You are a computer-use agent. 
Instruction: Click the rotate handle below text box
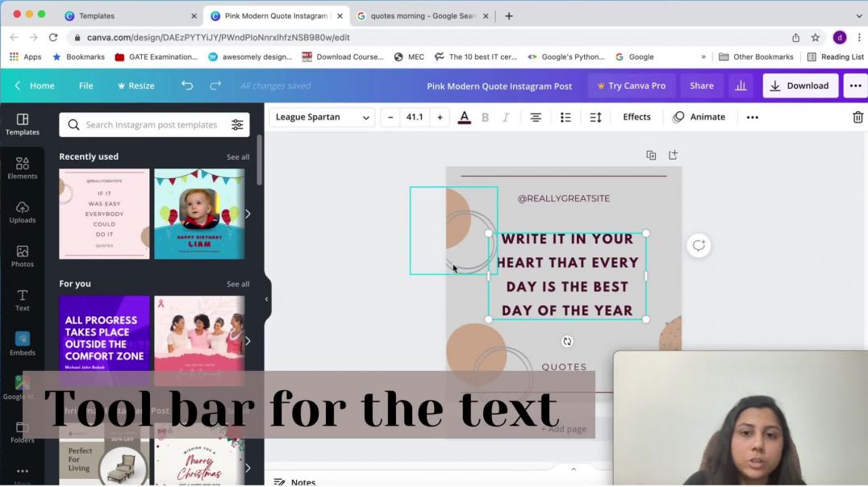click(567, 341)
